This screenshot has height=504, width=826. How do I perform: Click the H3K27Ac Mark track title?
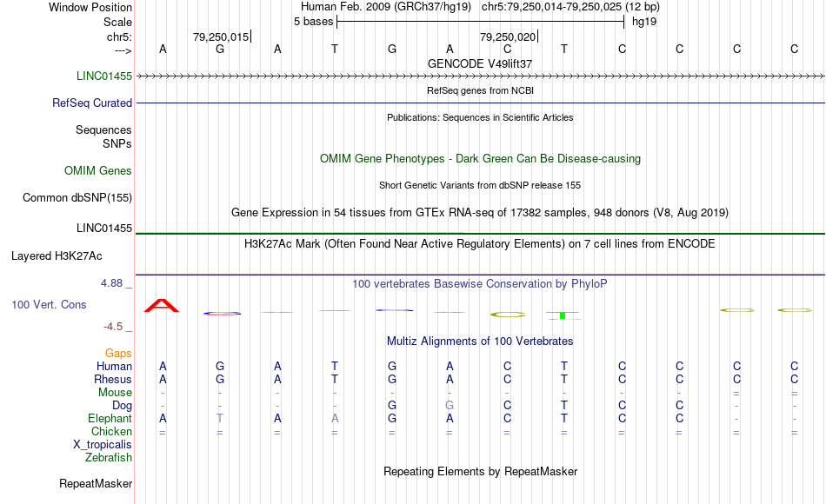click(x=480, y=244)
